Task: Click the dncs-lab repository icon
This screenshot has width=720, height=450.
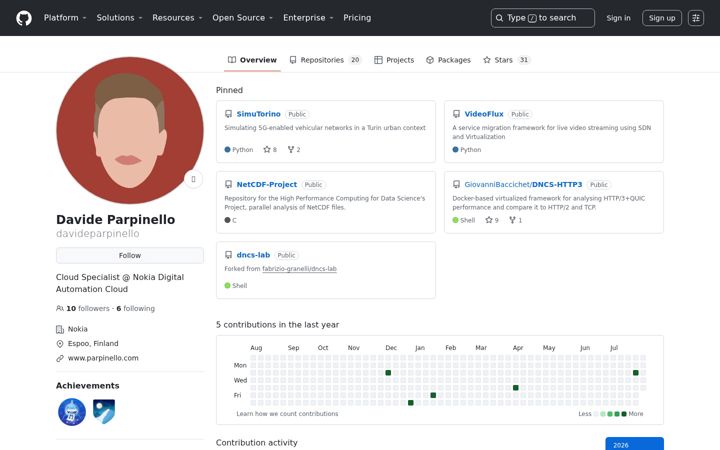Action: (228, 255)
